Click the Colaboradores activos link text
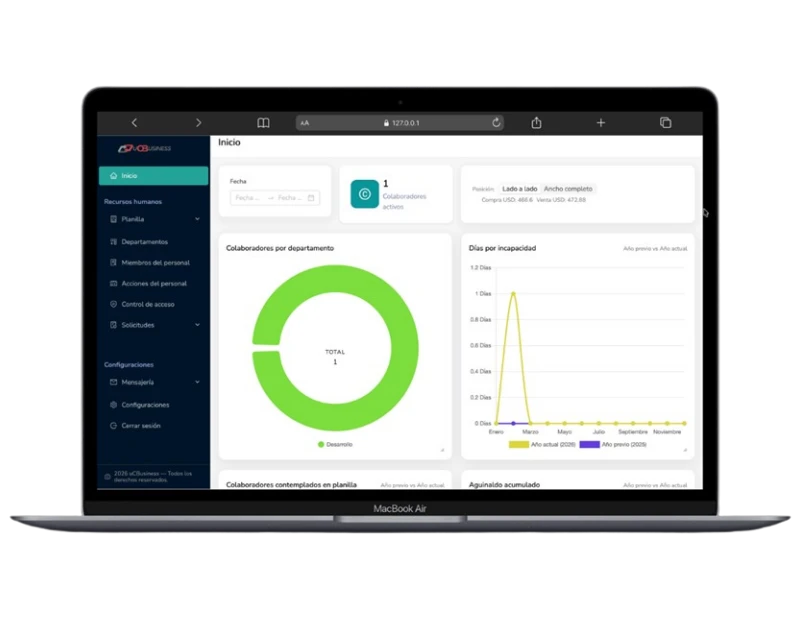Viewport: 797px width, 619px height. (x=405, y=201)
